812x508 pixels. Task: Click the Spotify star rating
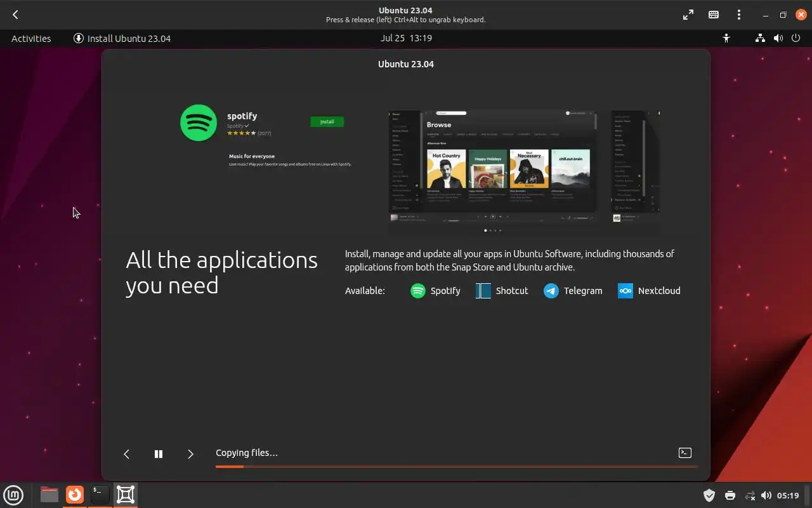(x=242, y=133)
